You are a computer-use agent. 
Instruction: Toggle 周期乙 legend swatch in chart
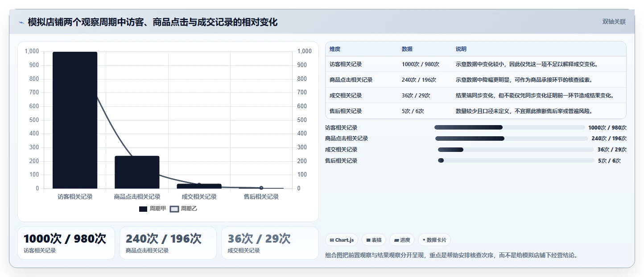click(x=174, y=209)
